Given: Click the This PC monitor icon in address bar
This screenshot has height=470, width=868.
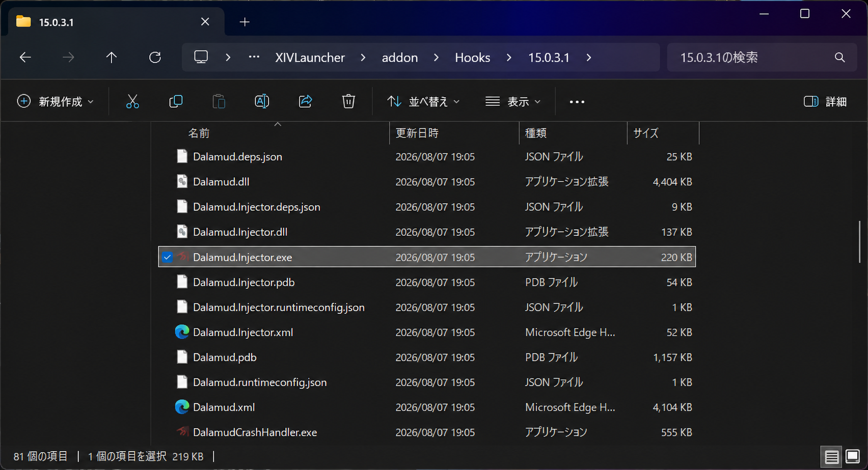Looking at the screenshot, I should pyautogui.click(x=201, y=57).
